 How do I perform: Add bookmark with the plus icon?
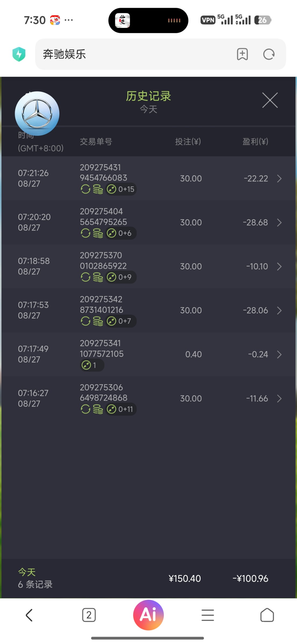242,54
